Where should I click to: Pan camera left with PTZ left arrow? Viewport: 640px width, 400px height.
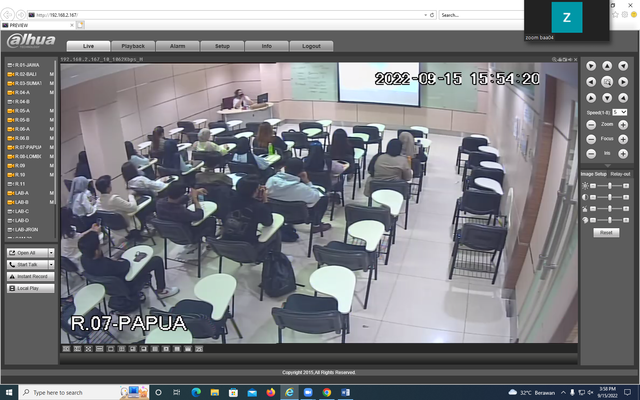[591, 82]
